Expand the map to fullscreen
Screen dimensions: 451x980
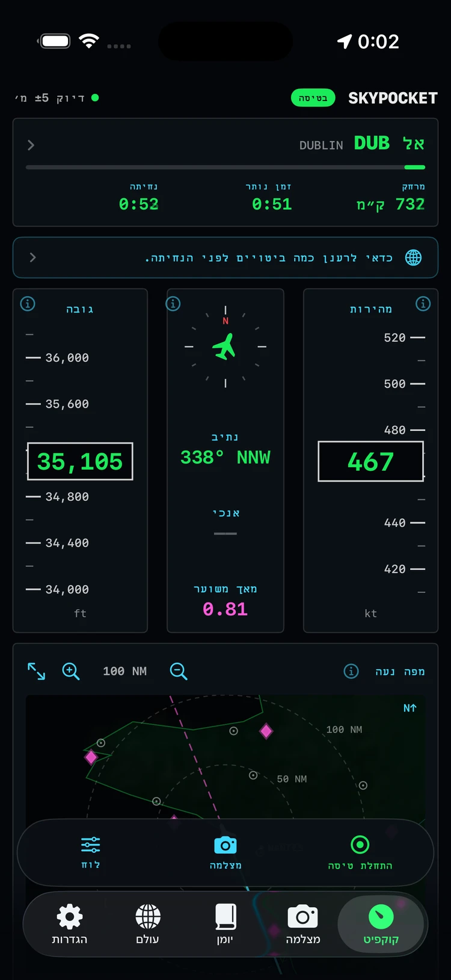coord(37,671)
